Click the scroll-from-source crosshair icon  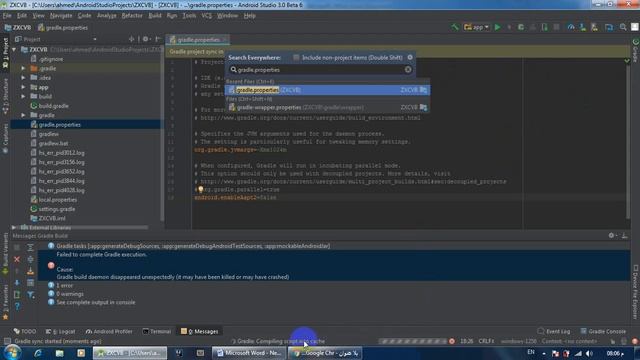click(x=131, y=39)
